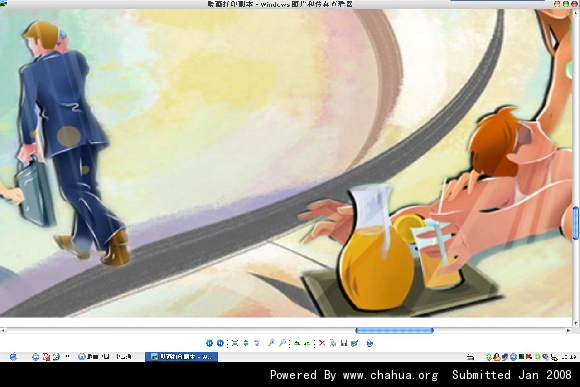Delete the image with red X
Viewport: 580px width, 387px height.
click(322, 343)
